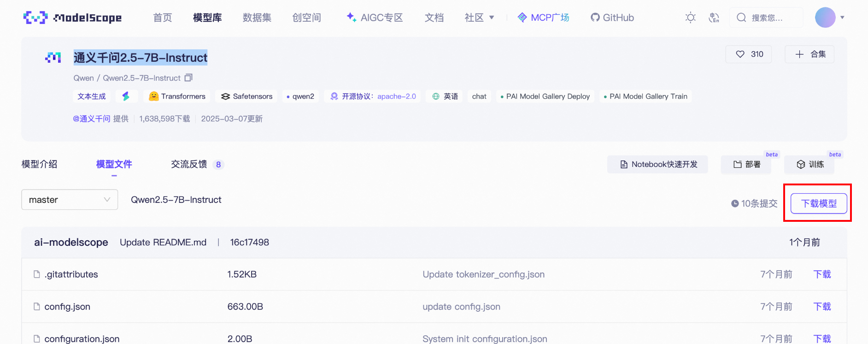Click the Qwen organization logo icon
This screenshot has height=344, width=868.
click(x=53, y=58)
